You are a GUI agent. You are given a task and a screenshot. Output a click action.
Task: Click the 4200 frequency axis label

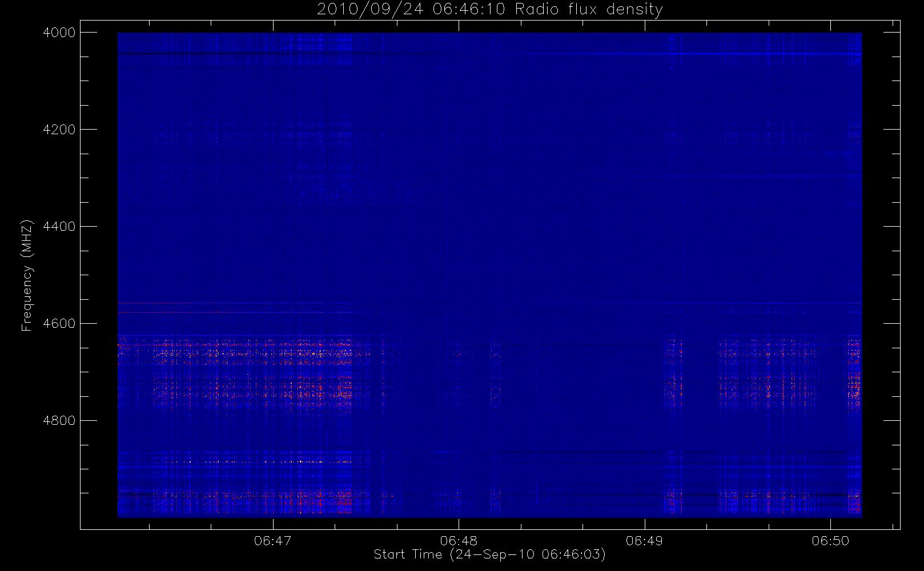pyautogui.click(x=59, y=130)
